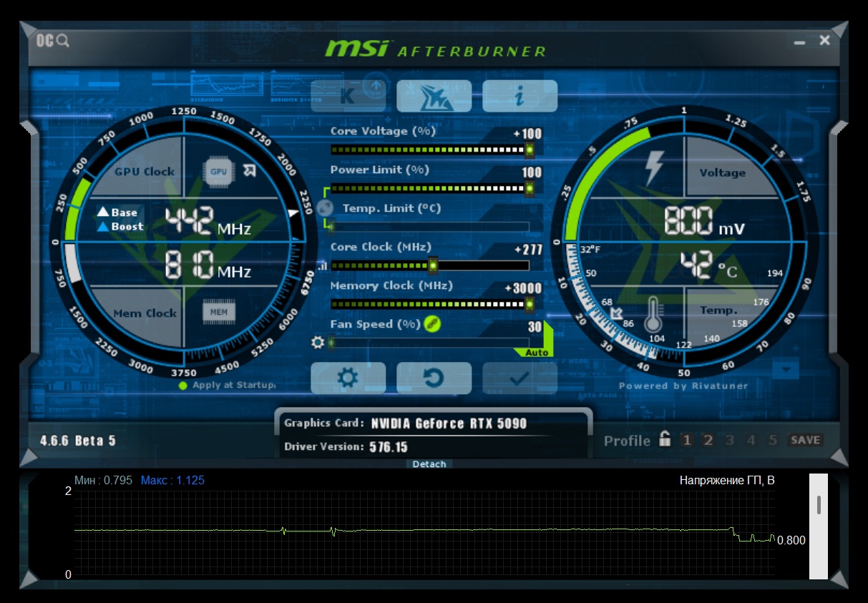Toggle Apply at Startup
This screenshot has width=868, height=603.
228,385
